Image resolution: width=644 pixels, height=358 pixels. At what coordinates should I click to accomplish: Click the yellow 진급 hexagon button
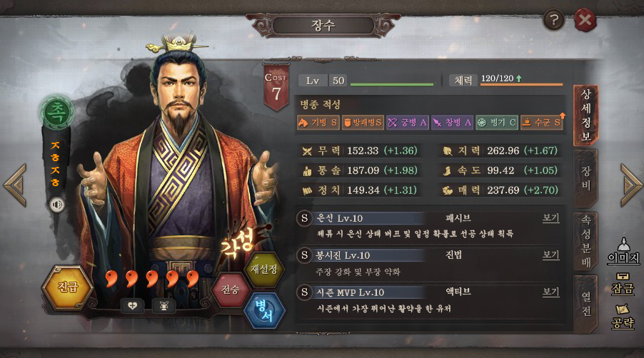67,287
